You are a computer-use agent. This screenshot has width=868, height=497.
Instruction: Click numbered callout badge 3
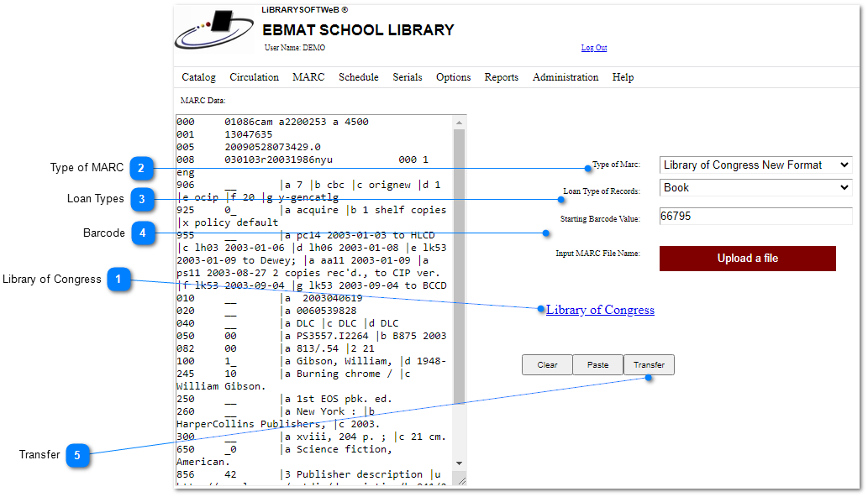[x=142, y=200]
